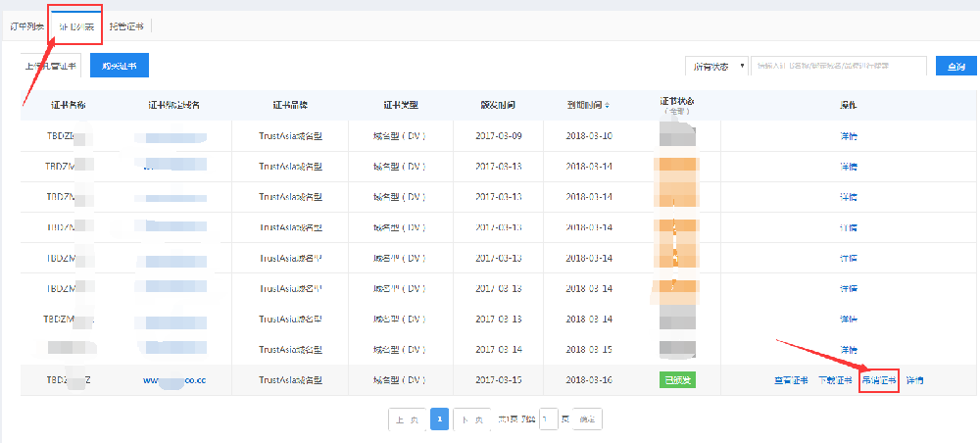This screenshot has width=980, height=443.
Task: Click 下载证书 in the last row
Action: [835, 380]
